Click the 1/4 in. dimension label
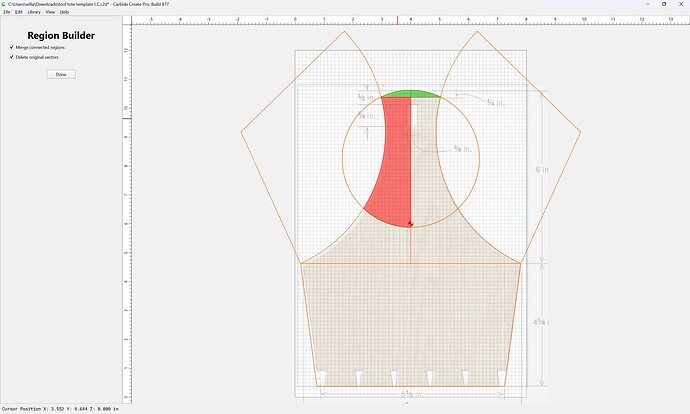Viewport: 690px width, 414px height. (495, 103)
